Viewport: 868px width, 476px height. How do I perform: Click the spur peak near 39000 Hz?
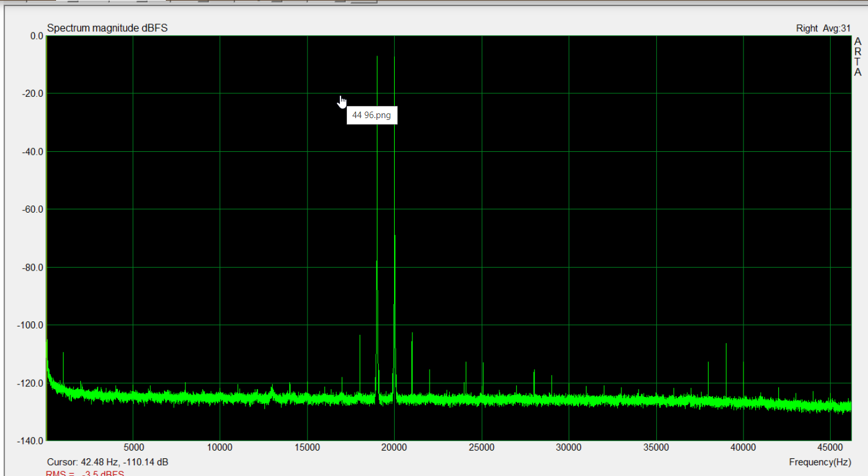pos(726,344)
